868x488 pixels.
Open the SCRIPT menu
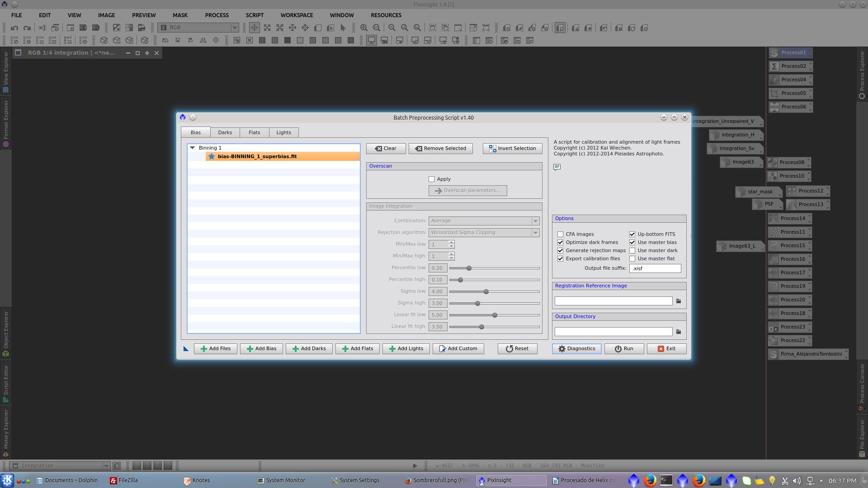click(255, 15)
